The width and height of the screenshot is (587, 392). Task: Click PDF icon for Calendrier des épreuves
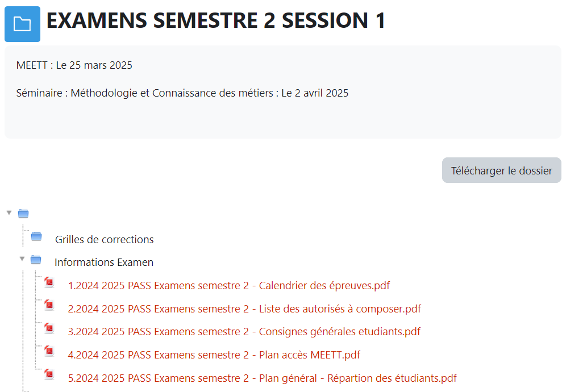point(49,282)
